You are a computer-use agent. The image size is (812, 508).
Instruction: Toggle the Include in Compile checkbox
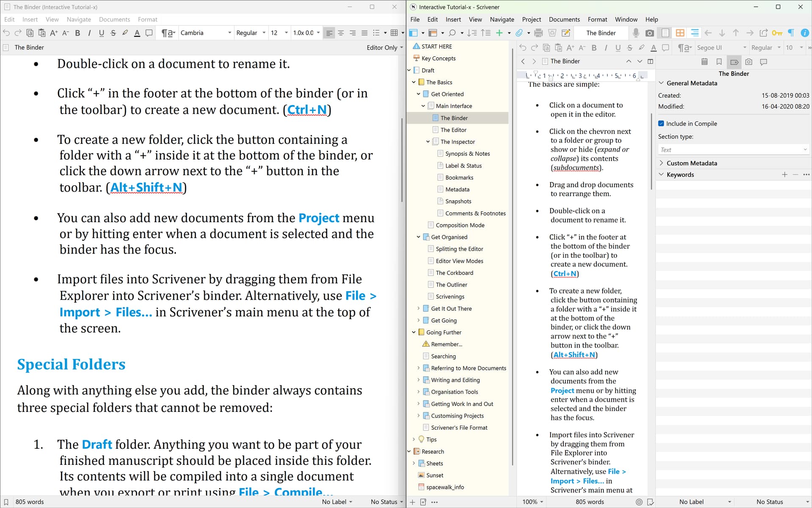[x=661, y=124]
